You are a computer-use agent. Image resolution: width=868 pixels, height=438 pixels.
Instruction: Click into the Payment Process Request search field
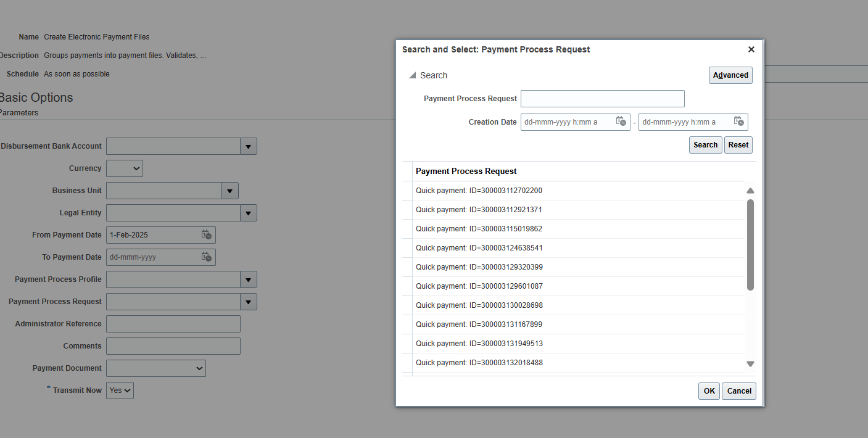point(602,98)
